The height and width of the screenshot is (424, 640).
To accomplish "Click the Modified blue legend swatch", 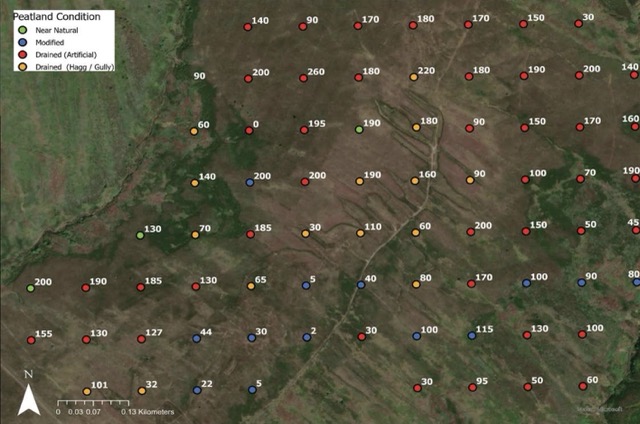I will [x=12, y=40].
